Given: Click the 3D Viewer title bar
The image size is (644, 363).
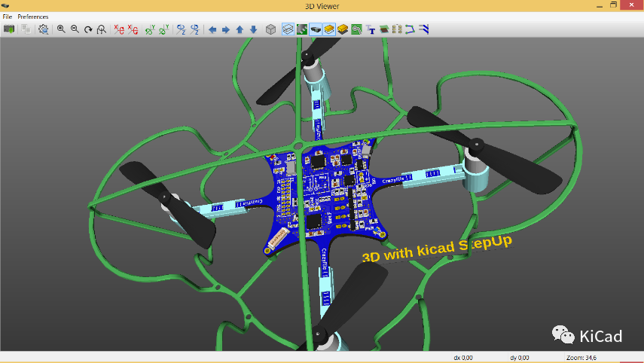Looking at the screenshot, I should tap(322, 6).
